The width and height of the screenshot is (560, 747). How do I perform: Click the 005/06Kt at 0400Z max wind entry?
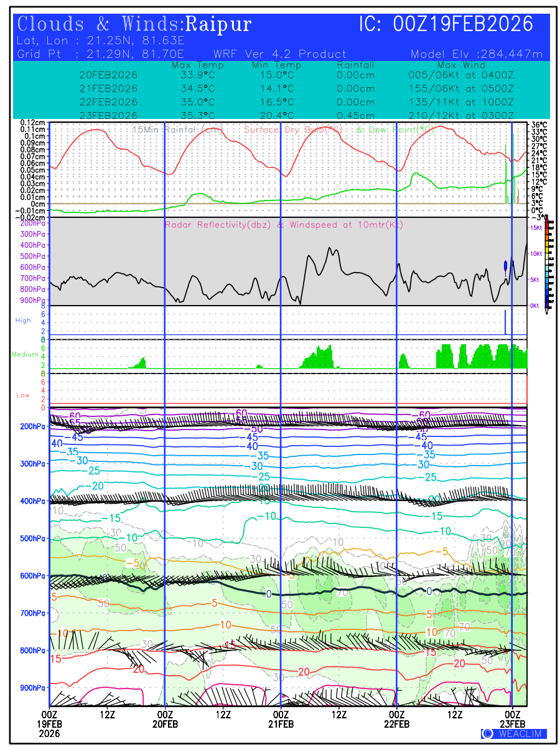457,75
